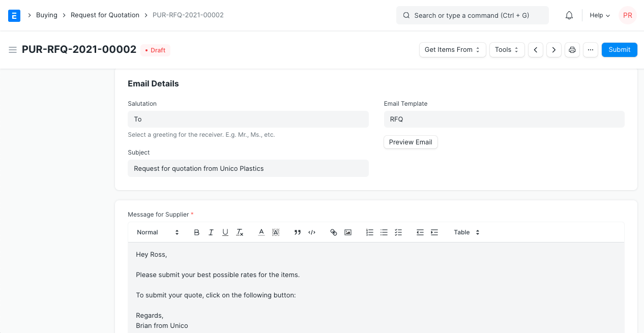Toggle a bulleted list
This screenshot has width=644, height=333.
pyautogui.click(x=384, y=232)
